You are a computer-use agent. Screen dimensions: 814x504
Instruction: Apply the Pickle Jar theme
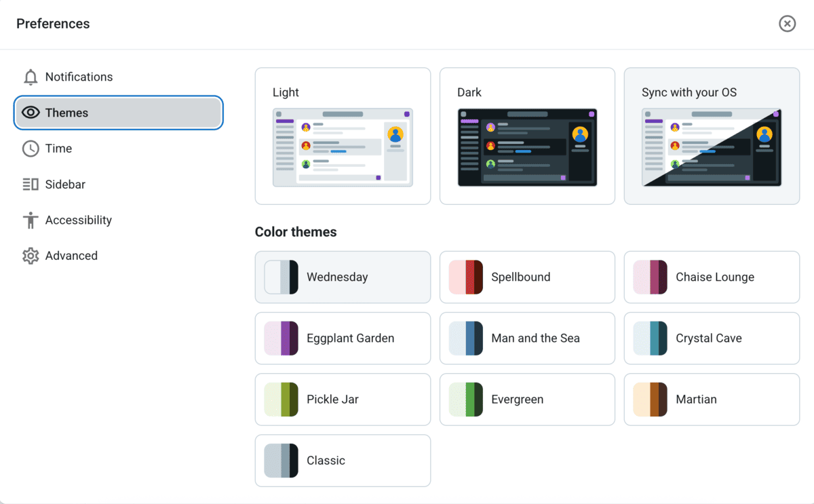343,399
